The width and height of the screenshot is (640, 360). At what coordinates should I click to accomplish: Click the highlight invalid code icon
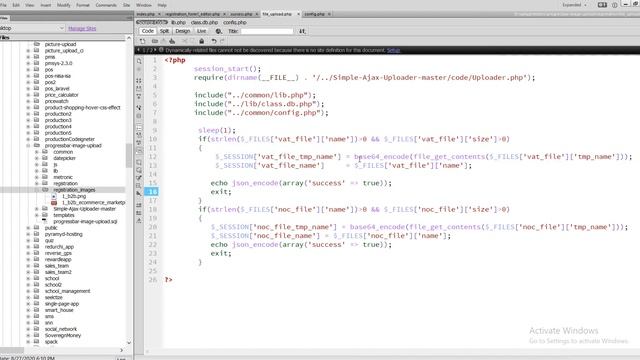click(139, 135)
